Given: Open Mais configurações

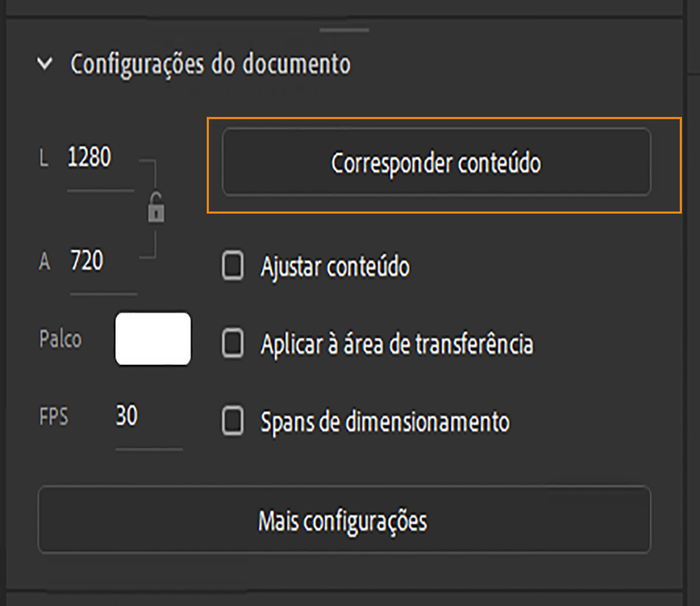Looking at the screenshot, I should pyautogui.click(x=343, y=521).
